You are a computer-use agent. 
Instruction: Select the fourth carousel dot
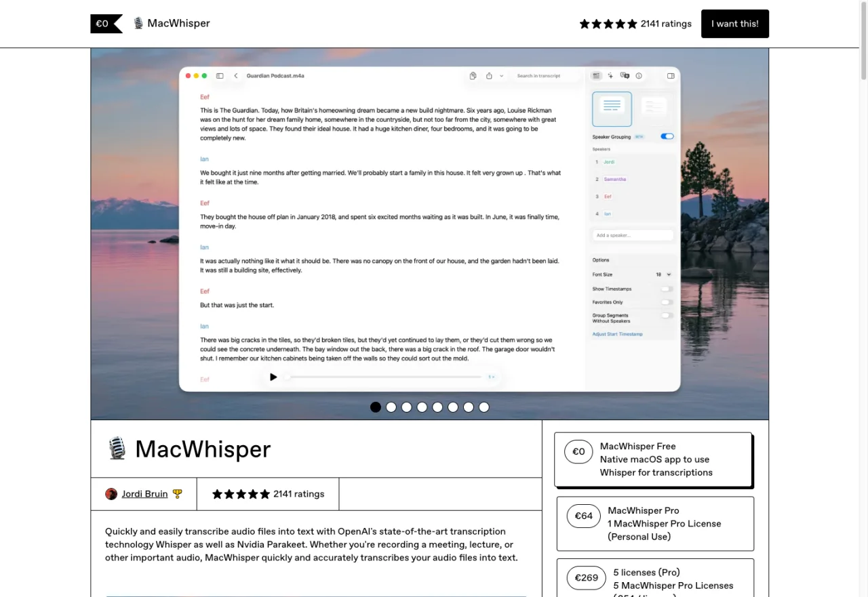[422, 407]
